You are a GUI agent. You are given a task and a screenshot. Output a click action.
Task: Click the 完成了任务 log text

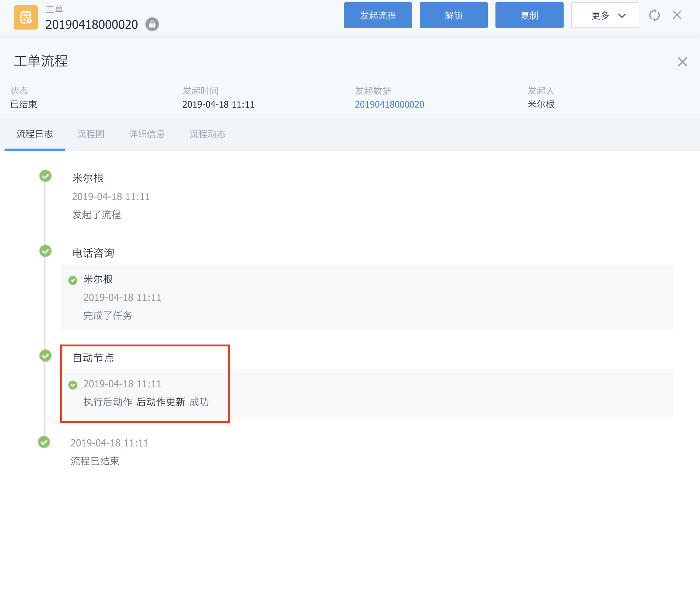[x=108, y=315]
